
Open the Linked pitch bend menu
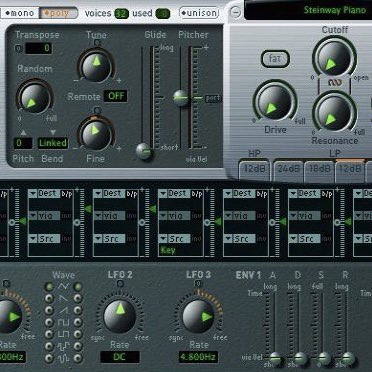click(53, 143)
